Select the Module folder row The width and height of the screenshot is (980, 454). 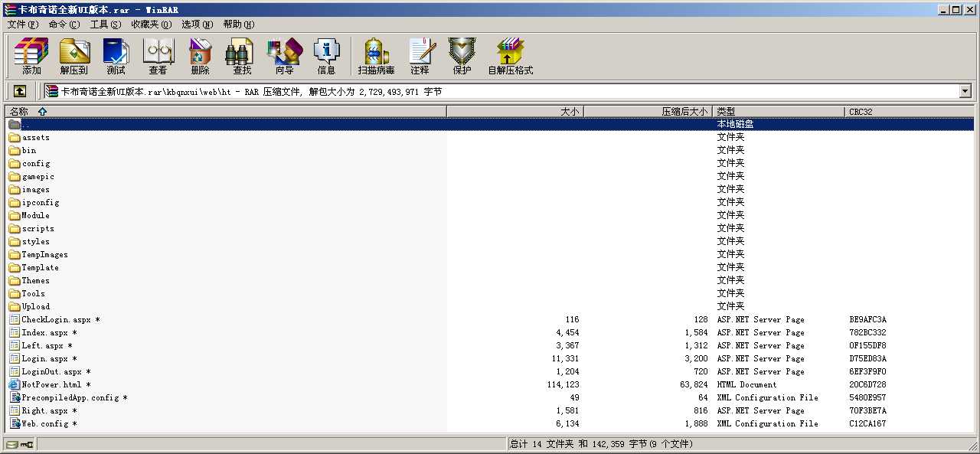point(490,215)
